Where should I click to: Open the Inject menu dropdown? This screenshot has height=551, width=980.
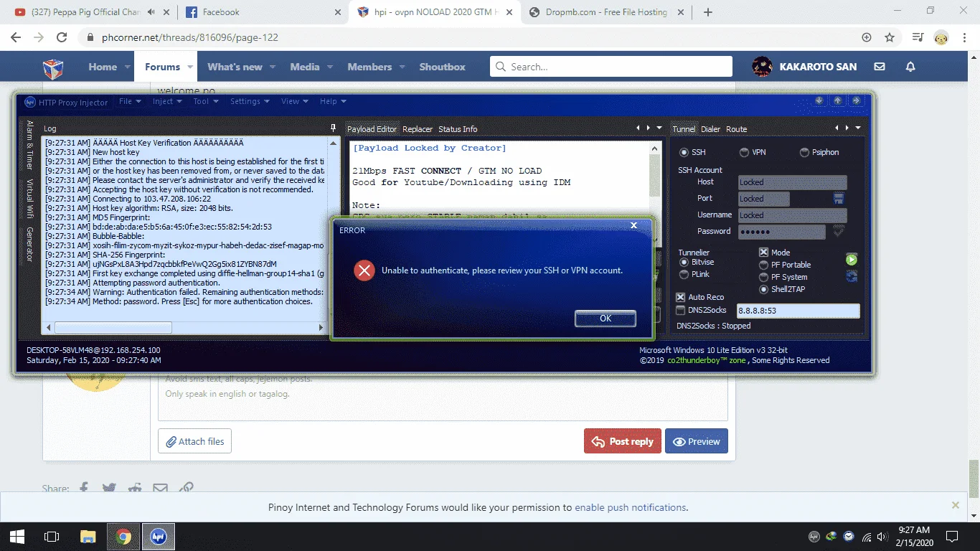168,101
